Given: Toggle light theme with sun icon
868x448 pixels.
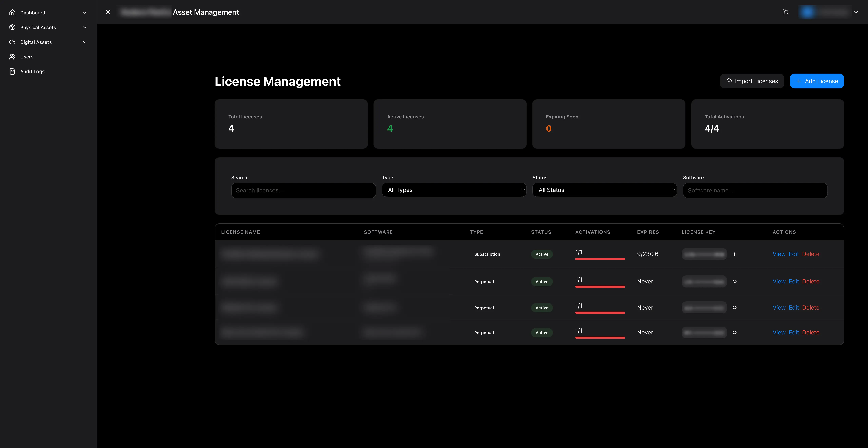Looking at the screenshot, I should (786, 12).
